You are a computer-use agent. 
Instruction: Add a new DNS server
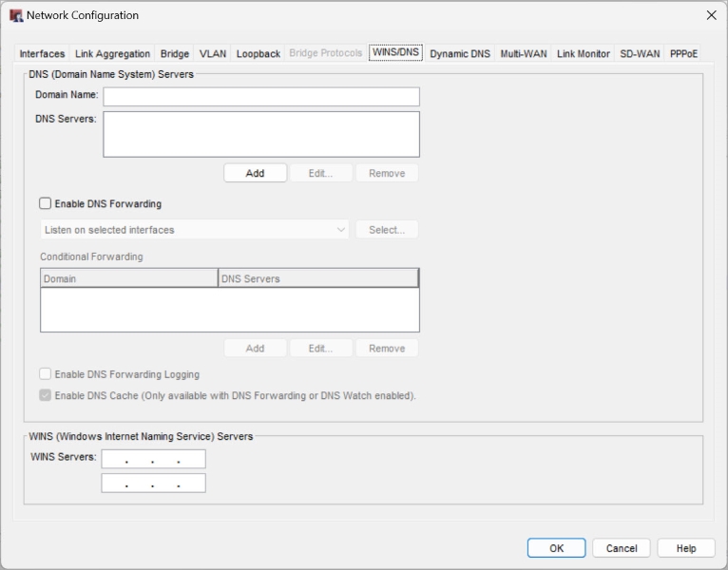(255, 173)
